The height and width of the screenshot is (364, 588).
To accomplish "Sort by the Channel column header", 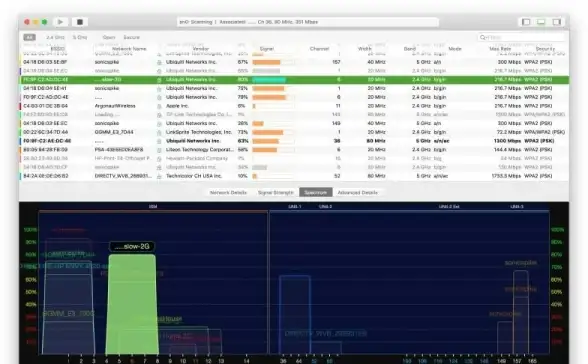I will click(x=319, y=49).
